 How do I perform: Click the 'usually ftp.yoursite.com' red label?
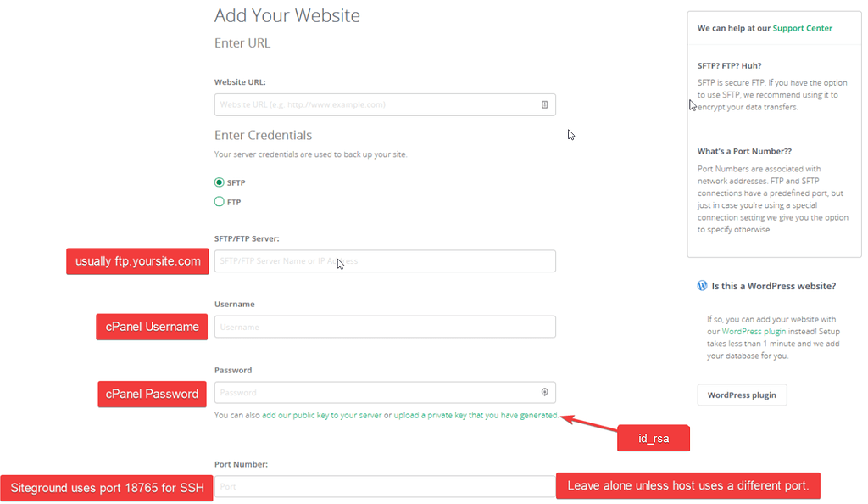click(138, 261)
